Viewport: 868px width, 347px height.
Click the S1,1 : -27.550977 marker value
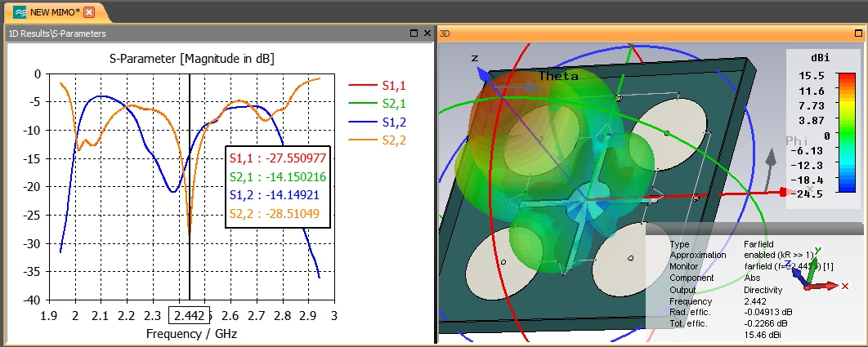(x=278, y=158)
